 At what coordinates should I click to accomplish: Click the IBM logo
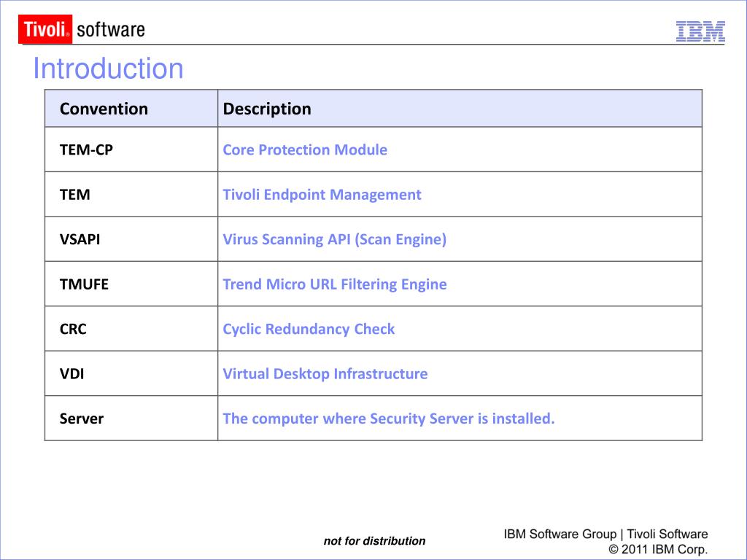click(700, 31)
